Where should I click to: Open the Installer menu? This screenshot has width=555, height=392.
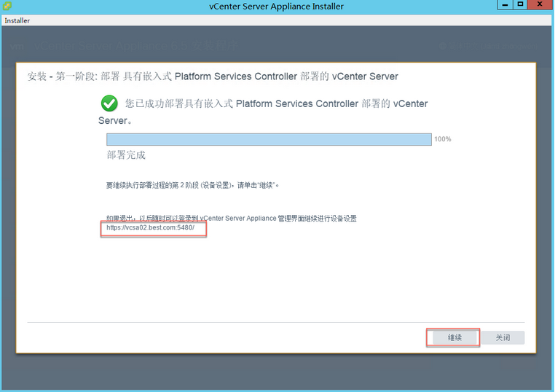pyautogui.click(x=17, y=20)
